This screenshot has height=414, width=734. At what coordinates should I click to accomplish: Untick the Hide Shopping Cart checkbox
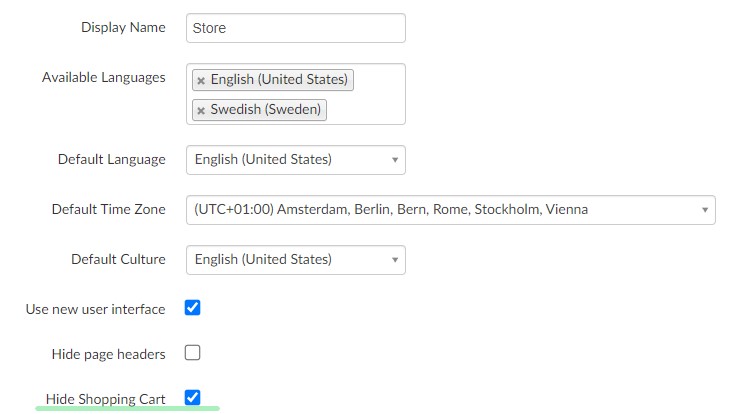(193, 398)
